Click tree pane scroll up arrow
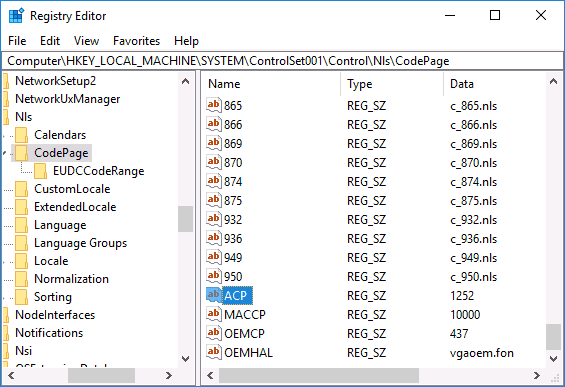565x387 pixels. pos(186,81)
